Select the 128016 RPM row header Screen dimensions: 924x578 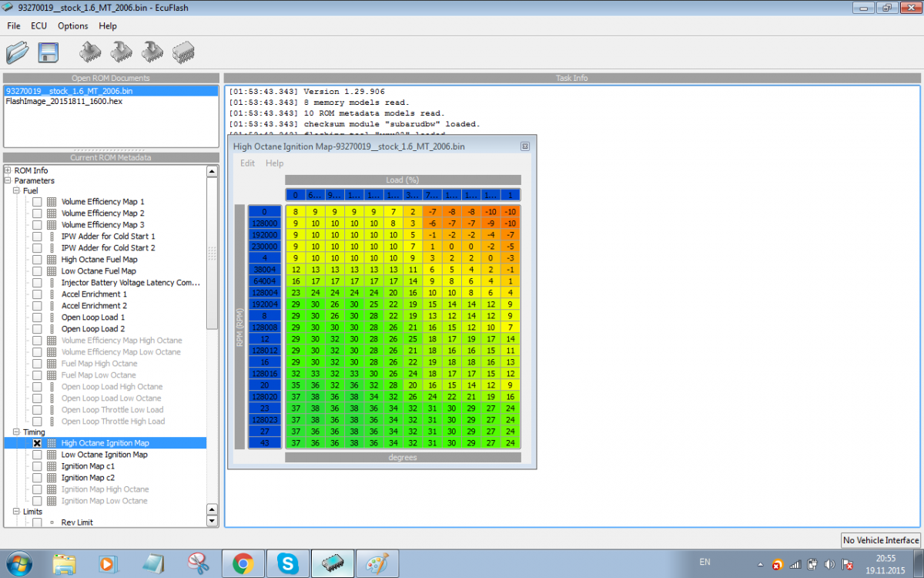(x=264, y=373)
